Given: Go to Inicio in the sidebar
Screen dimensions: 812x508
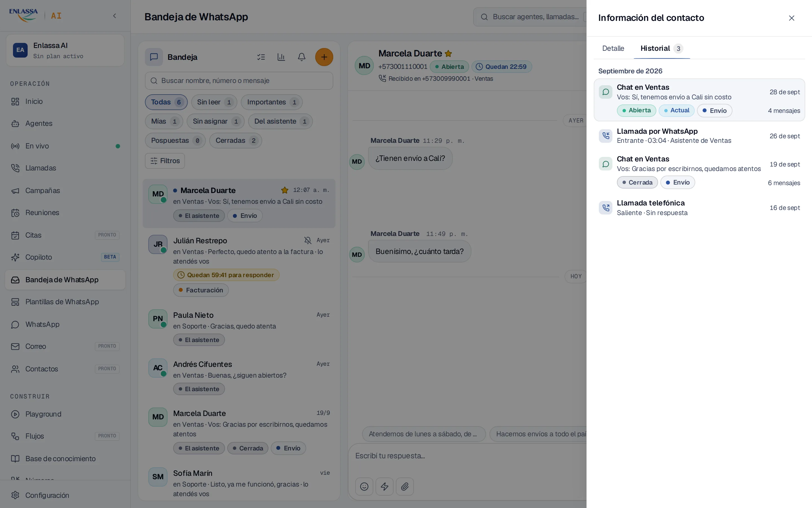Looking at the screenshot, I should coord(65,102).
